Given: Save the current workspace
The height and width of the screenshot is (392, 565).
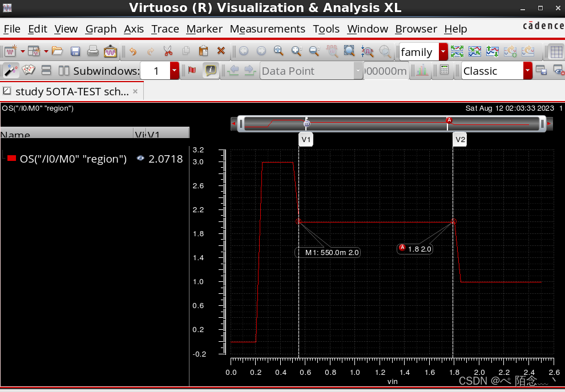Looking at the screenshot, I should click(541, 70).
